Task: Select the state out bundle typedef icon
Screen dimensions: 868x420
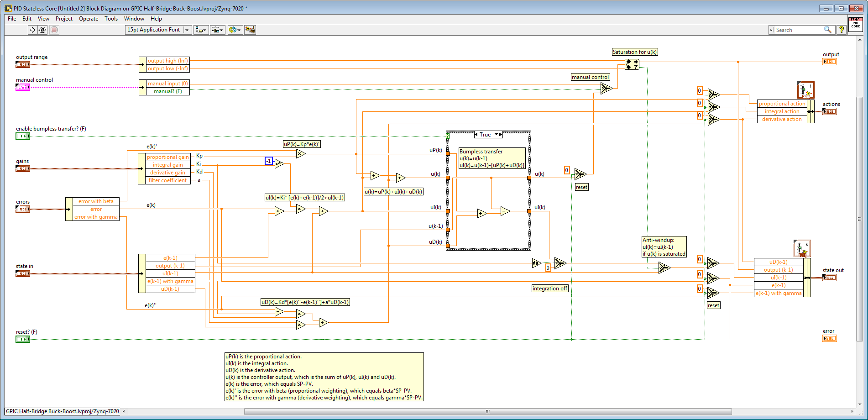Action: pyautogui.click(x=802, y=249)
